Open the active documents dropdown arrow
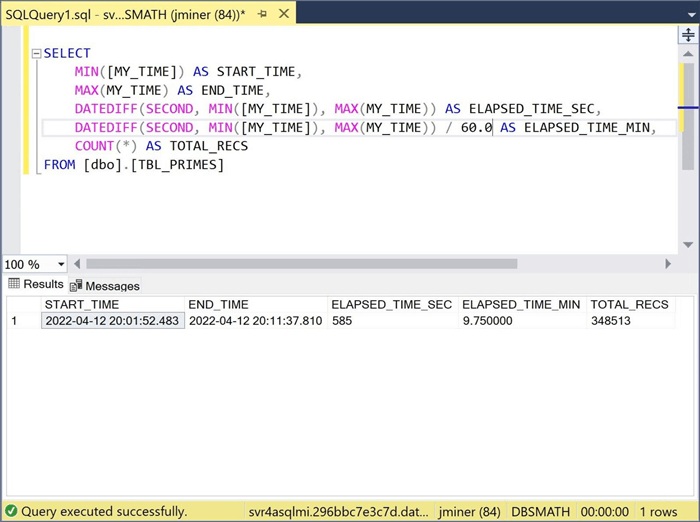700x522 pixels. click(x=687, y=11)
